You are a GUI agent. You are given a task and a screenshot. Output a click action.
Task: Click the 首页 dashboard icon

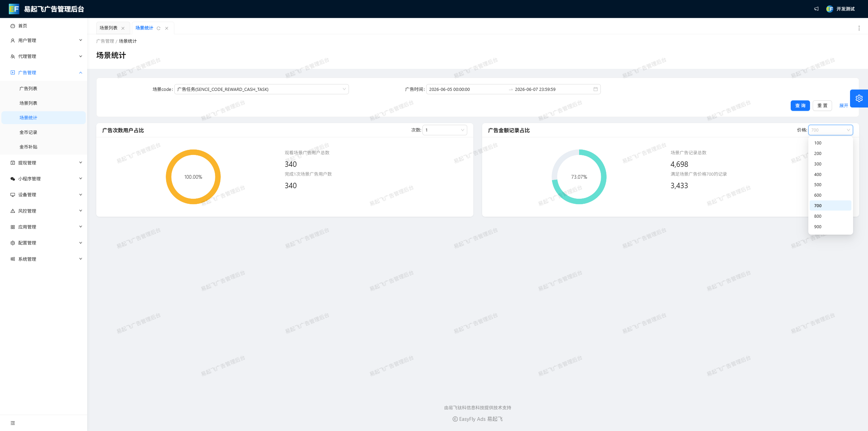[13, 26]
